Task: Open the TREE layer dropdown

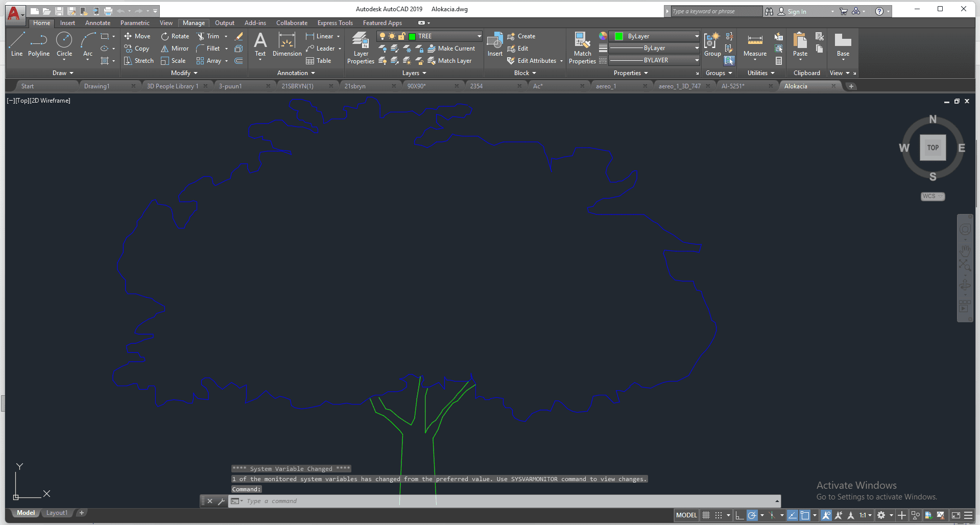Action: click(x=479, y=36)
